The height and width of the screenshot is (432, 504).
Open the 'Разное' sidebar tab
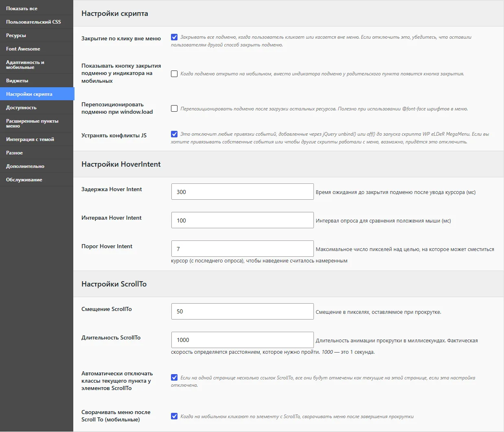point(37,153)
